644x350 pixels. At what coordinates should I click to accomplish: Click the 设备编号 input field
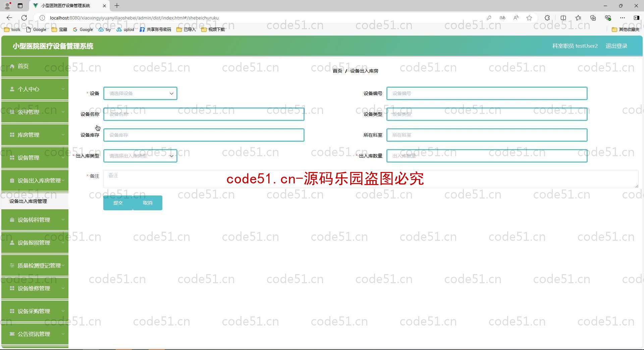point(487,93)
